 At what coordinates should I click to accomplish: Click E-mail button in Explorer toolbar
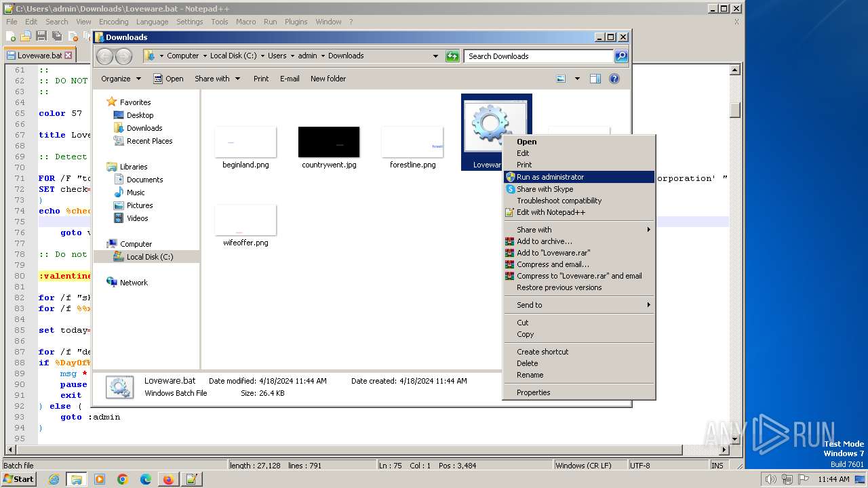coord(290,79)
